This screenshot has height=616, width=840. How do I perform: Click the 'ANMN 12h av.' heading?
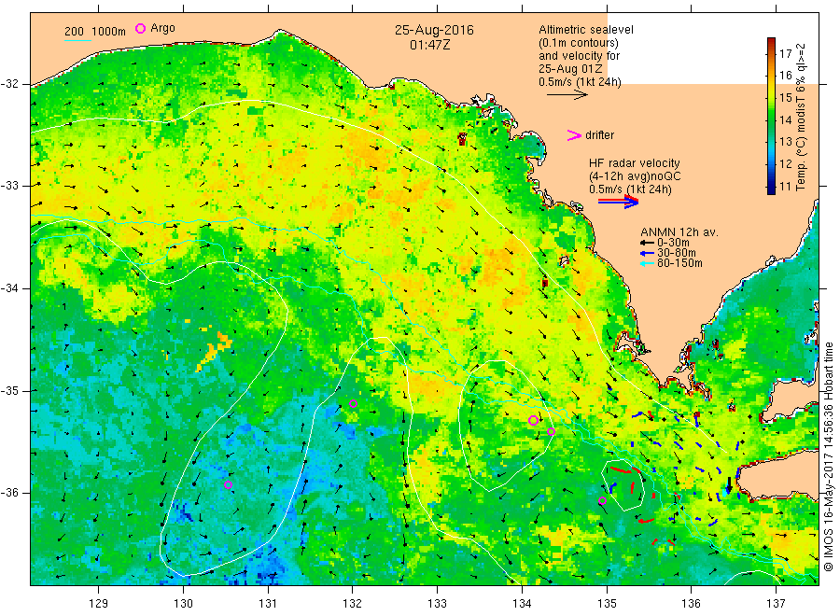679,232
